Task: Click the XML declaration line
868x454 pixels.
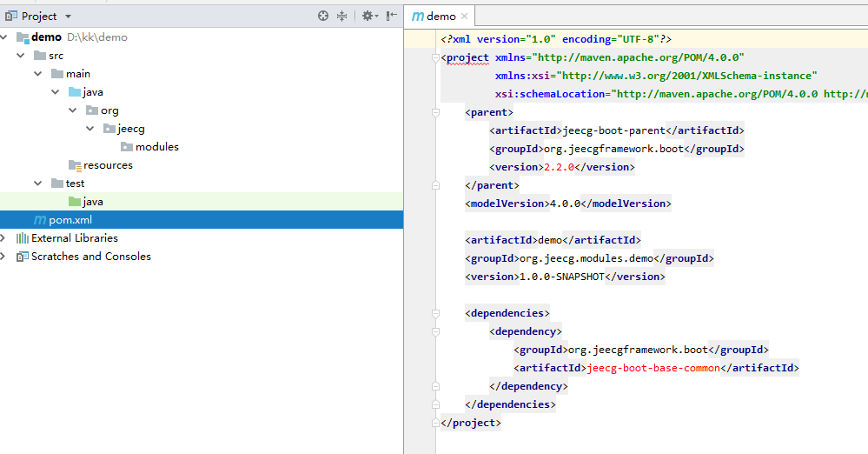Action: click(556, 39)
